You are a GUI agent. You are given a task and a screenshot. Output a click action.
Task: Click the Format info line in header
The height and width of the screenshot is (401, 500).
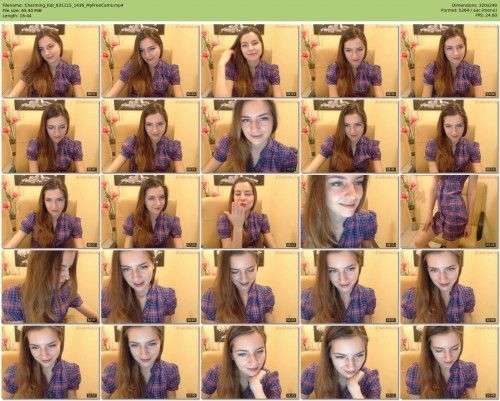[x=469, y=11]
